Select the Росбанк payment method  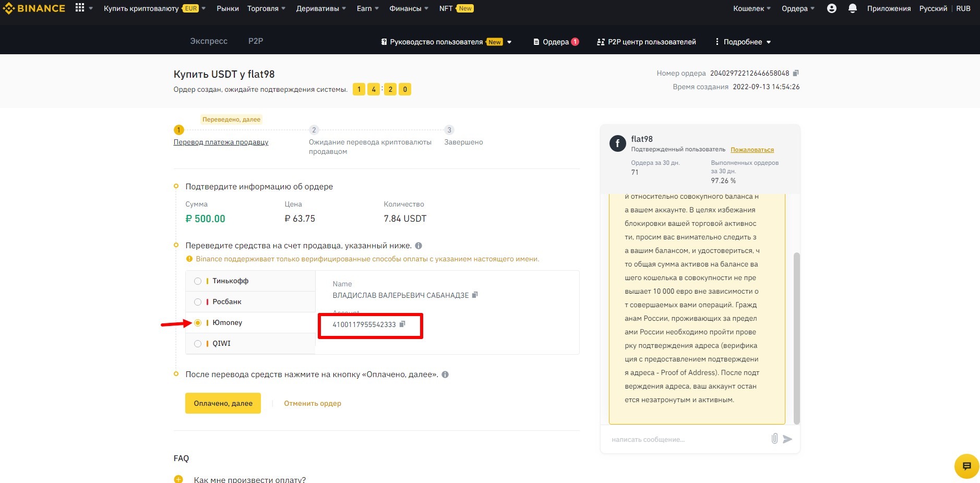point(198,302)
